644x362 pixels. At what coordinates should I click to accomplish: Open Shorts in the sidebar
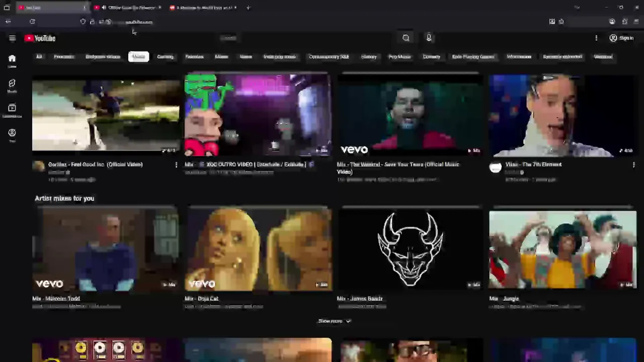[12, 86]
